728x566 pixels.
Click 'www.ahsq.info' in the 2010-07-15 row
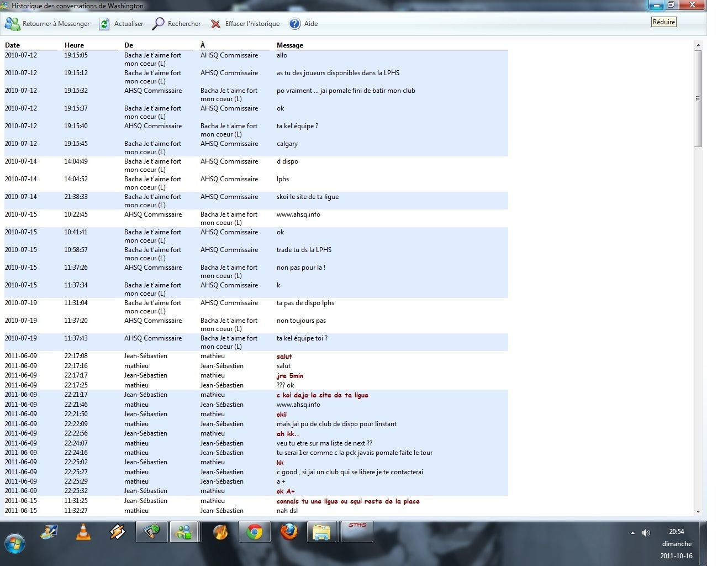pos(298,214)
